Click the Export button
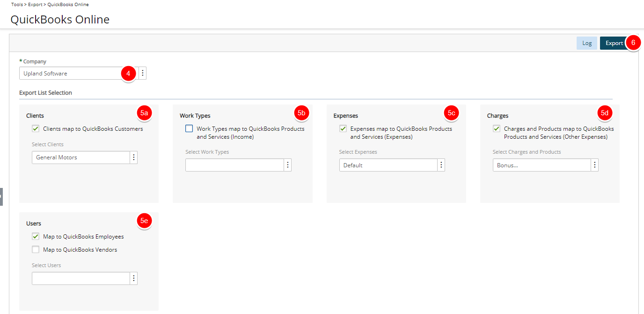Viewport: 644px width, 314px height. [614, 43]
